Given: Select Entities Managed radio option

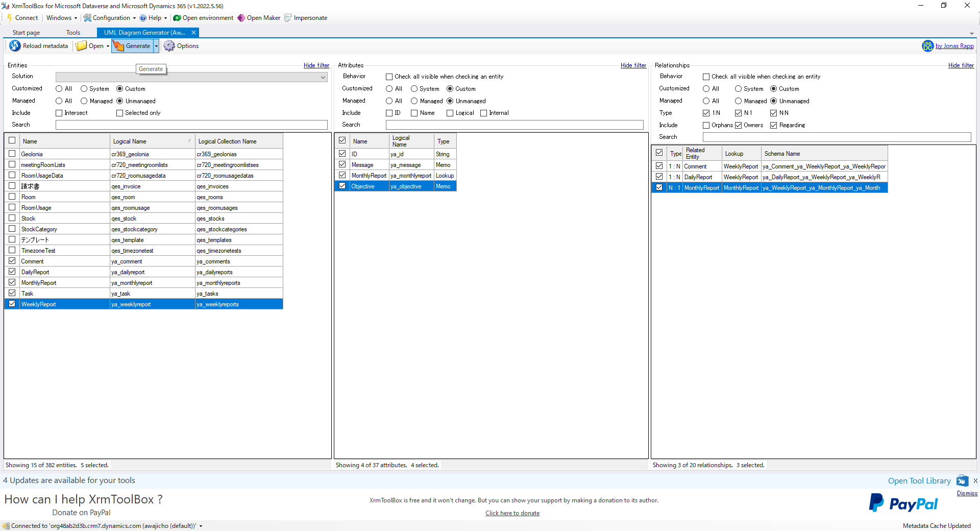Looking at the screenshot, I should click(x=84, y=101).
